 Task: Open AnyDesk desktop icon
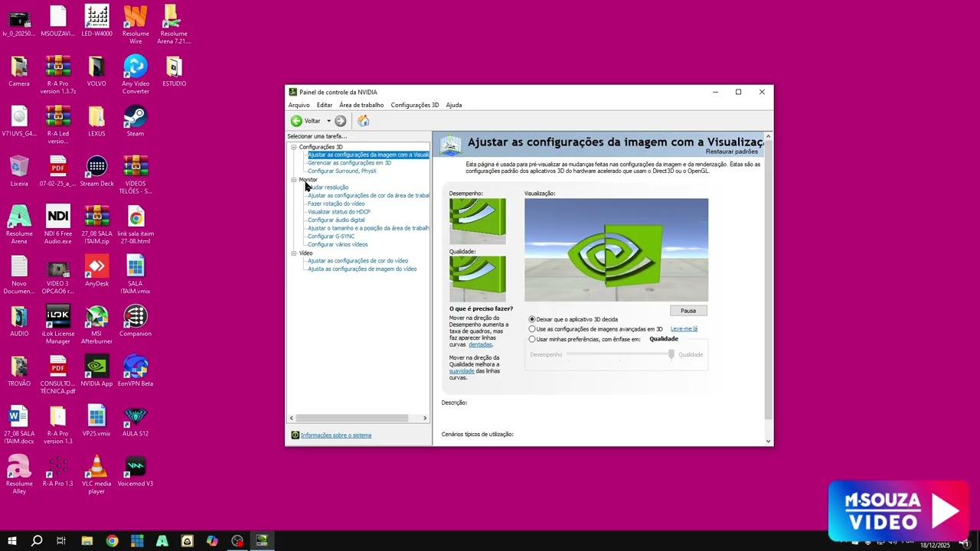(96, 271)
